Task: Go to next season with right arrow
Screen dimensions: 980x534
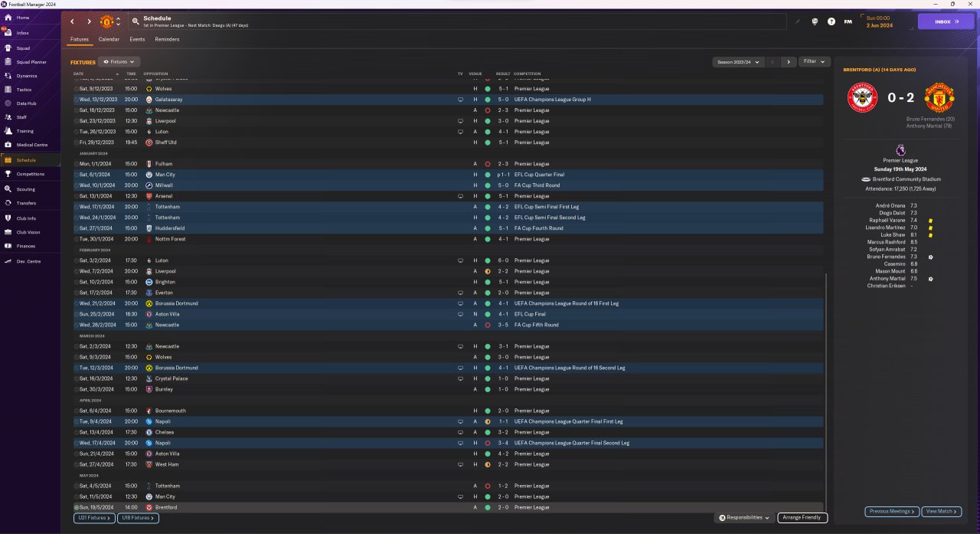Action: [789, 61]
